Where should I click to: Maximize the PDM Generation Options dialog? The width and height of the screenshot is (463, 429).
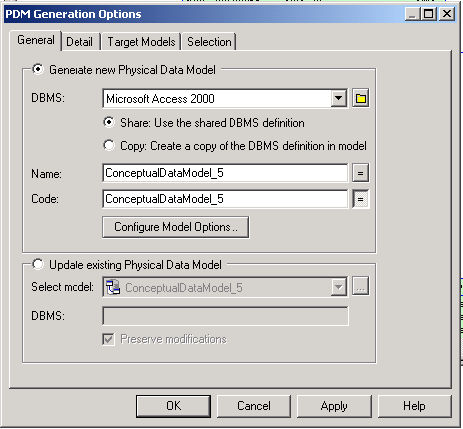click(429, 14)
